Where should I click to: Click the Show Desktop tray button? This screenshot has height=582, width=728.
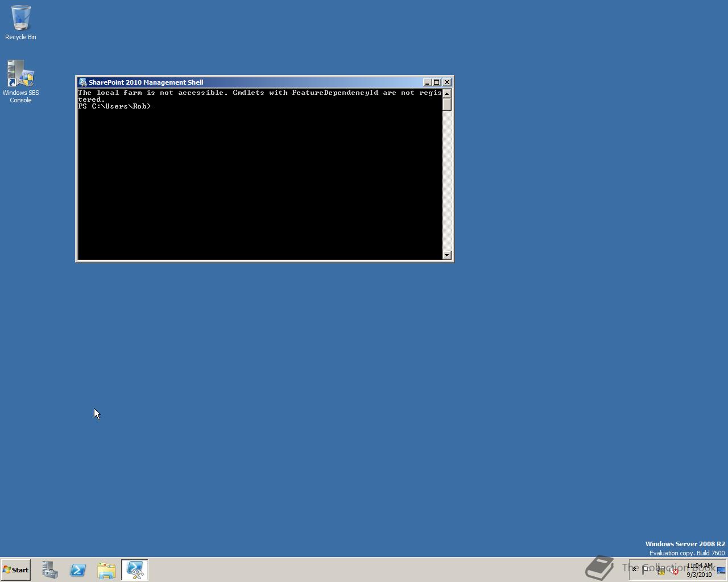(x=721, y=570)
